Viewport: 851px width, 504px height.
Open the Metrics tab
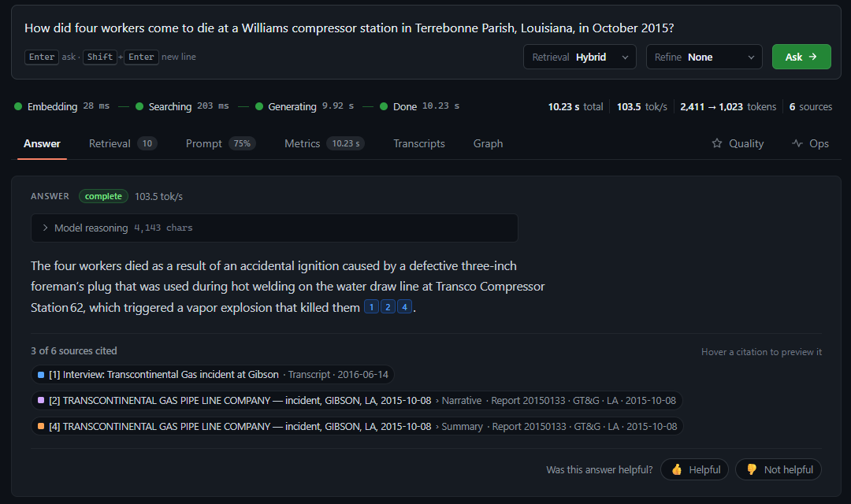pos(324,144)
